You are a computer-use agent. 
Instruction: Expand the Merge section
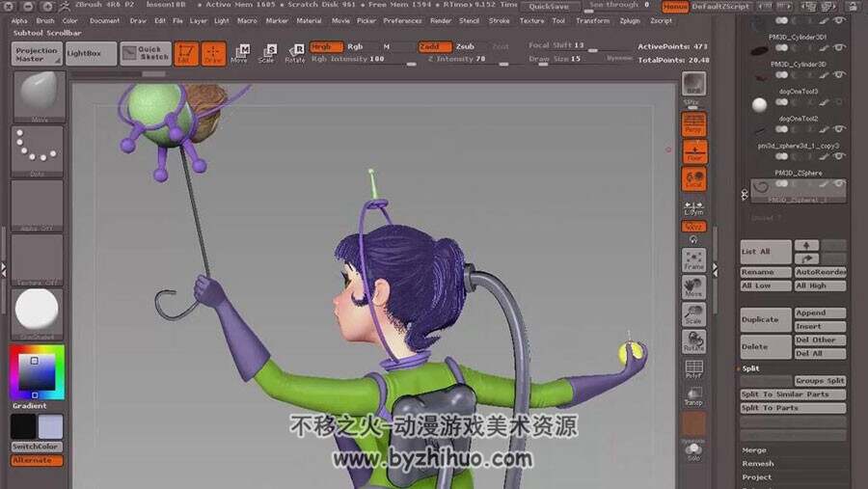754,450
